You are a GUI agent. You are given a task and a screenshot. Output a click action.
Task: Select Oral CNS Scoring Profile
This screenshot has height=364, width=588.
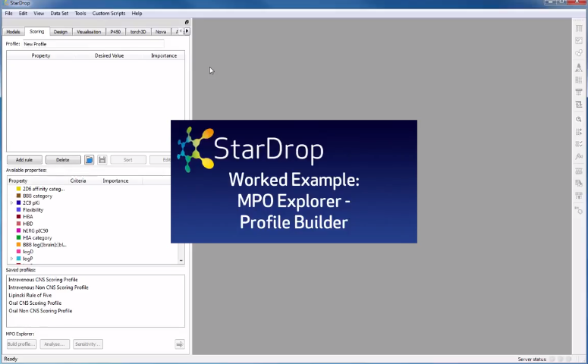35,303
